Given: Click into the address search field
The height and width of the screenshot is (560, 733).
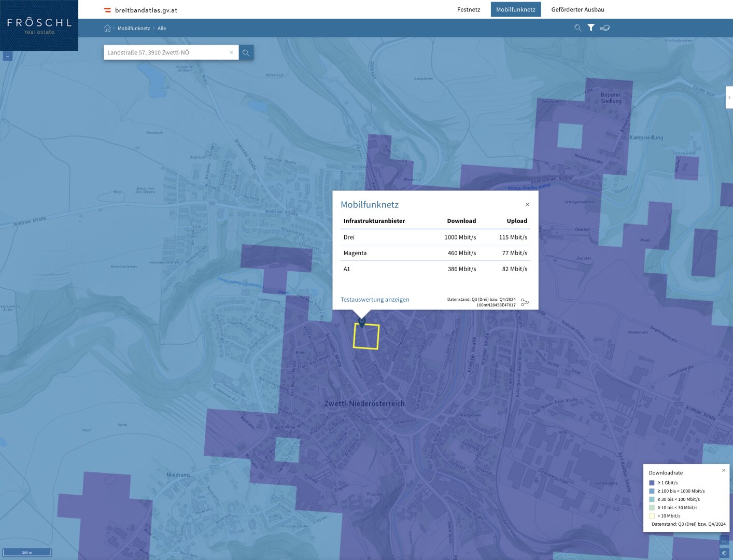Looking at the screenshot, I should (166, 52).
